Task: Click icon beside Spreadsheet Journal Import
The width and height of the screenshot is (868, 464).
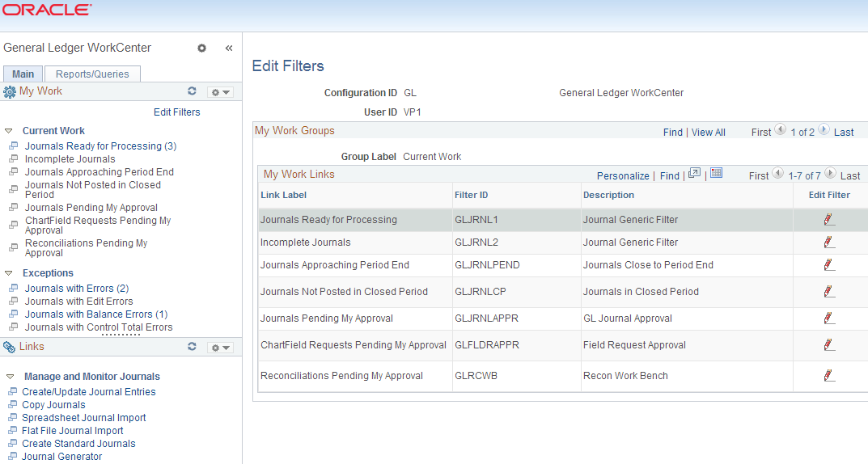Action: 13,418
